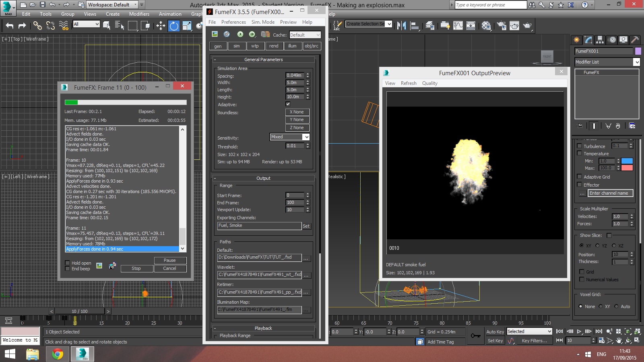Toggle the Adaptive checkbox in Simulation Area
Image resolution: width=644 pixels, height=362 pixels.
coord(288,104)
